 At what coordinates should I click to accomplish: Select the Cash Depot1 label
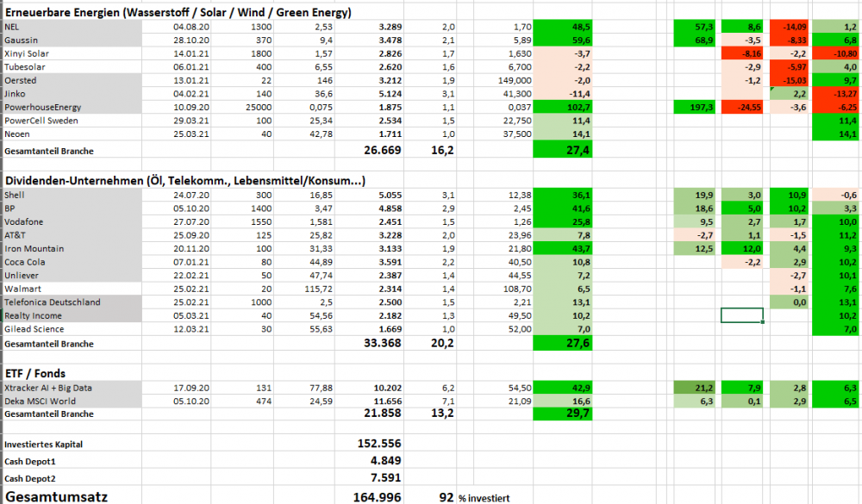(x=30, y=461)
